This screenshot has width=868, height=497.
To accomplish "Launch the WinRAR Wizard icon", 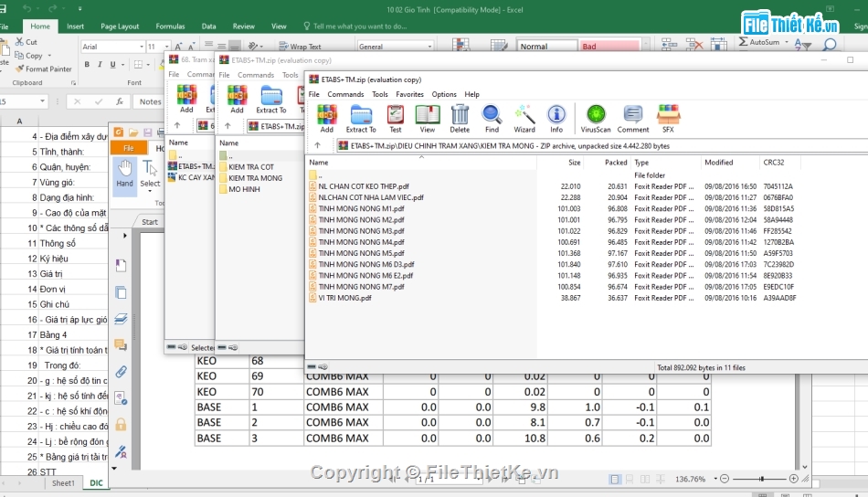I will coord(524,119).
